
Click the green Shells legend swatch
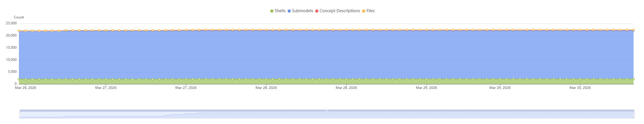click(272, 11)
